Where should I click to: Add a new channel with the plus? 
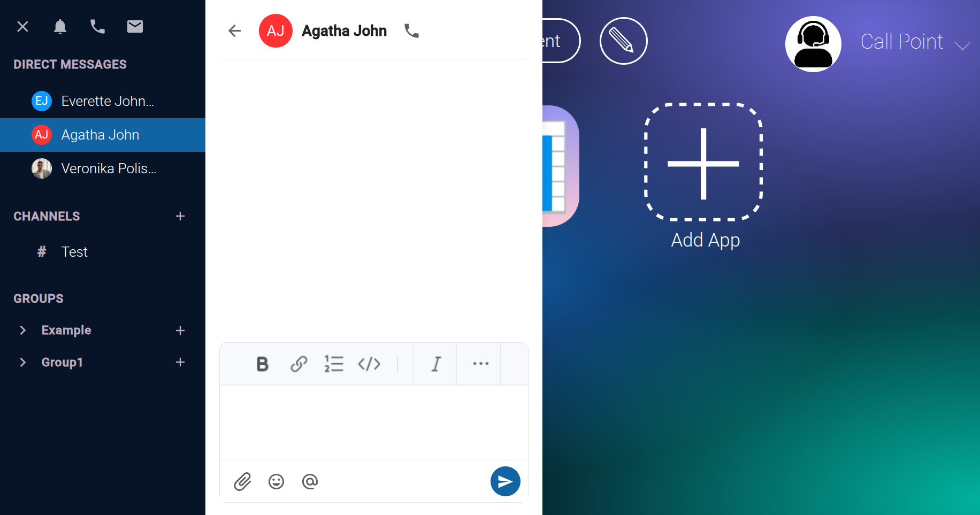click(x=180, y=216)
